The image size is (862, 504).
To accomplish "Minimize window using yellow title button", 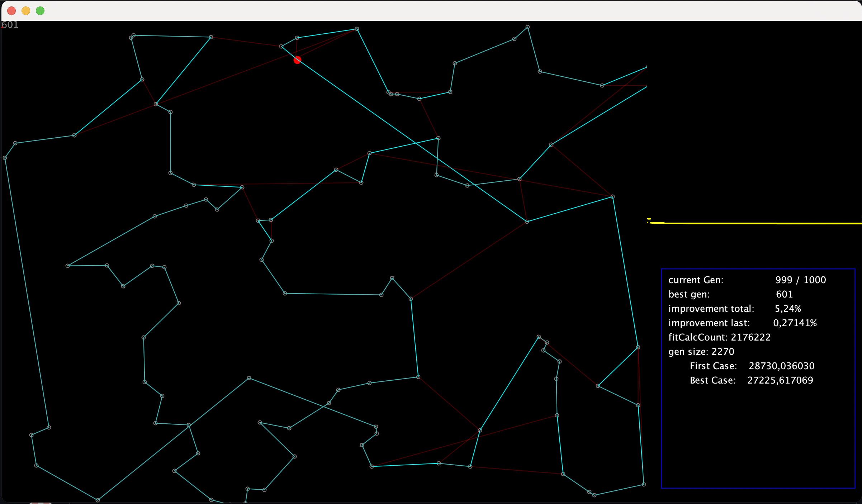I will pyautogui.click(x=26, y=11).
